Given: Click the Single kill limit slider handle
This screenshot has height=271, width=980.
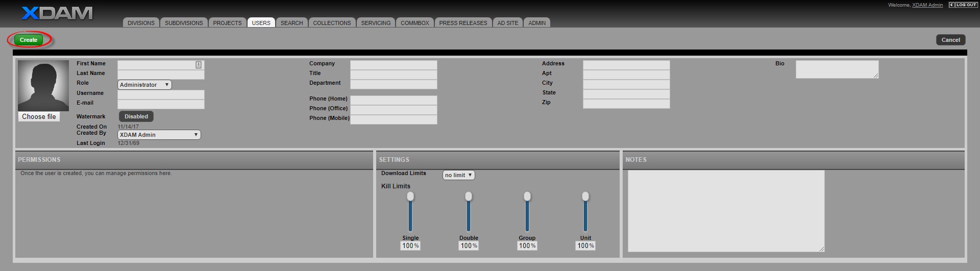Looking at the screenshot, I should (410, 196).
